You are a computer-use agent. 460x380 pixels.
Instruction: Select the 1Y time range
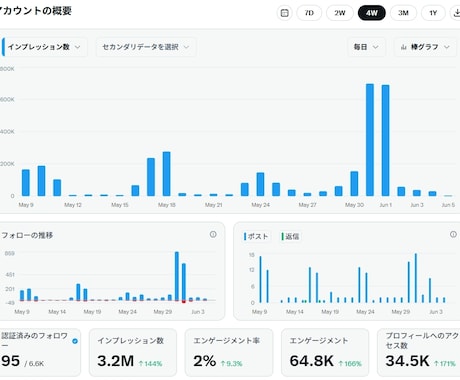(x=433, y=13)
